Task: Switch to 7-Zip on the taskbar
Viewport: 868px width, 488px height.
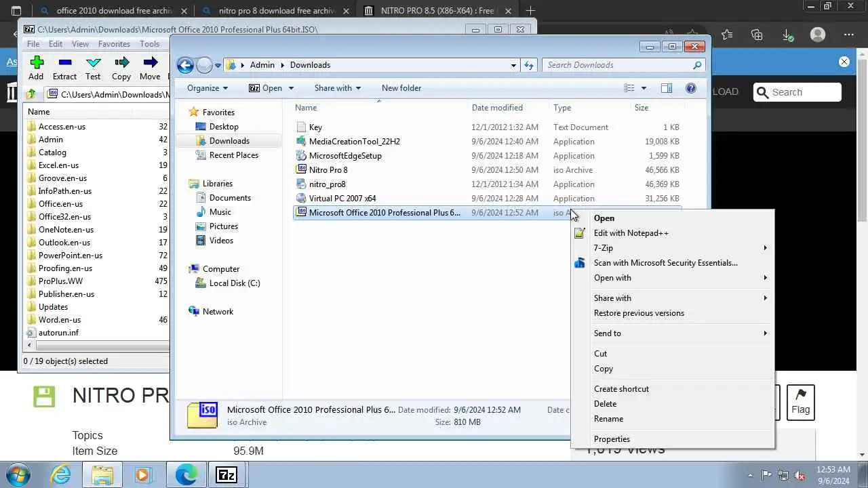Action: coord(226,474)
